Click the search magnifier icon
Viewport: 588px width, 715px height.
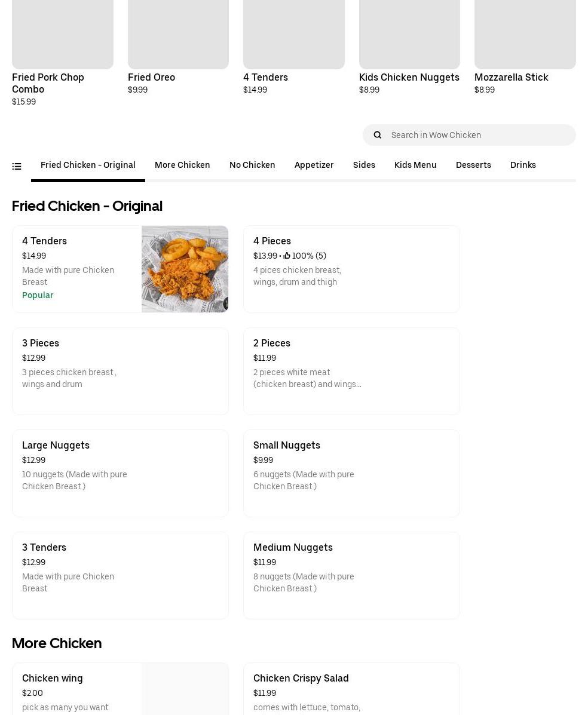(378, 135)
